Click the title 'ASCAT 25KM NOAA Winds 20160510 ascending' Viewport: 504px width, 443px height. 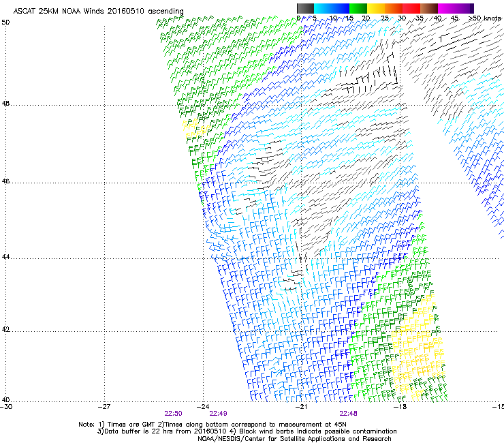coord(98,12)
